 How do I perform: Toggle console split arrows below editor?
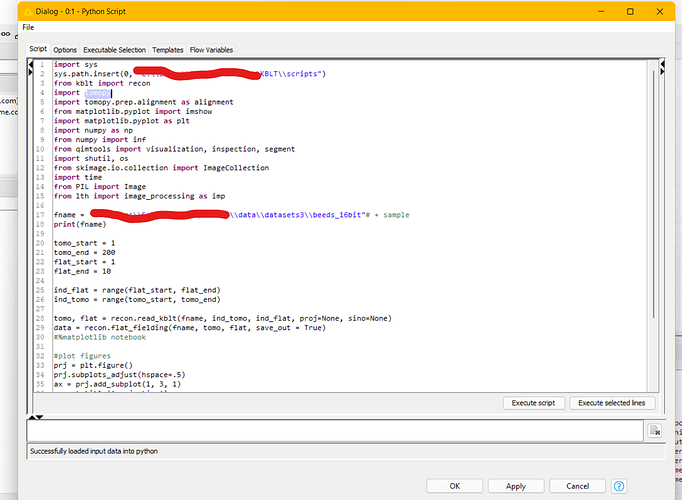pyautogui.click(x=36, y=417)
